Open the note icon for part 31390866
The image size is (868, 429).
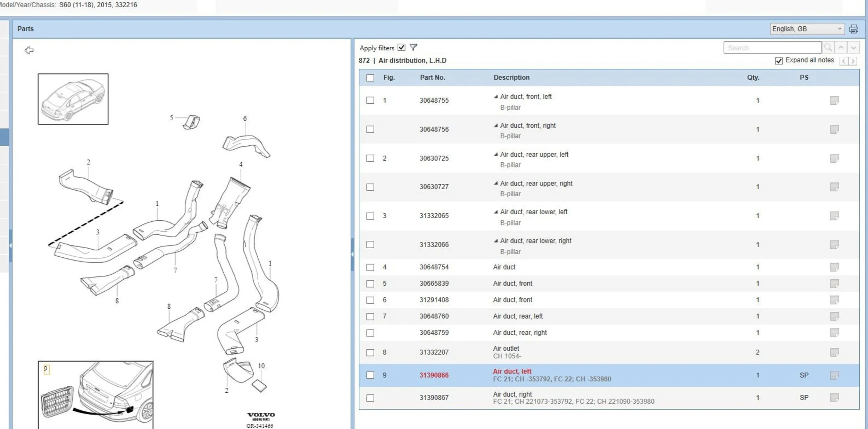point(834,375)
